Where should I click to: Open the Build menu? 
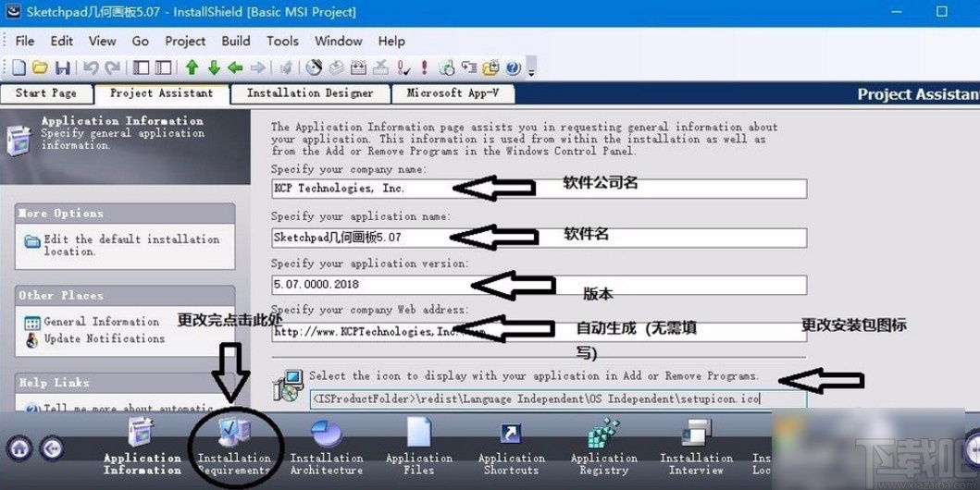coord(236,42)
